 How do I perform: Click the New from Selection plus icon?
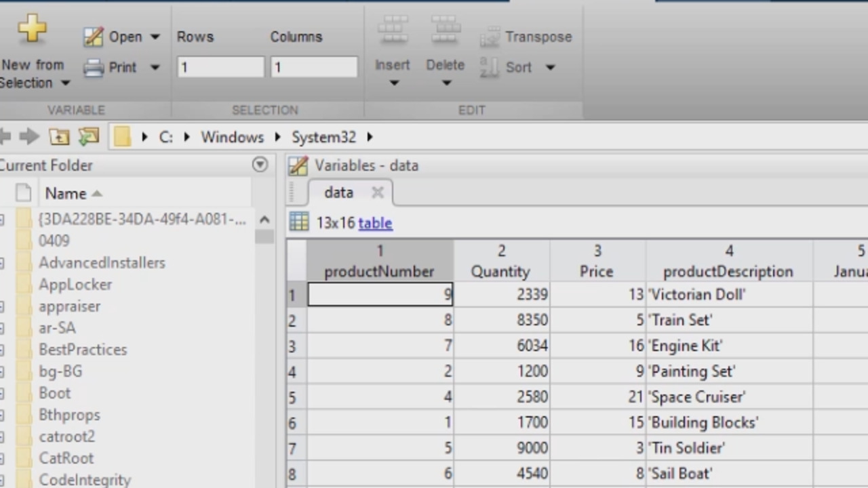(x=32, y=30)
